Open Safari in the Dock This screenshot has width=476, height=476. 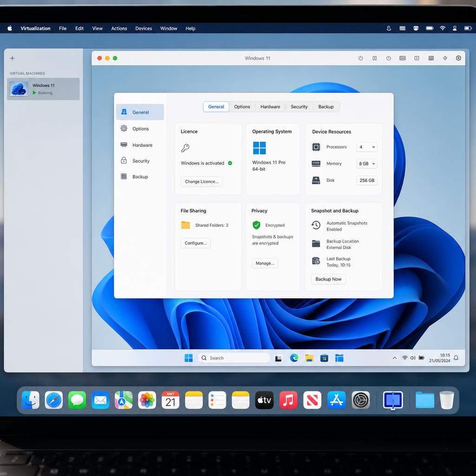[x=54, y=400]
